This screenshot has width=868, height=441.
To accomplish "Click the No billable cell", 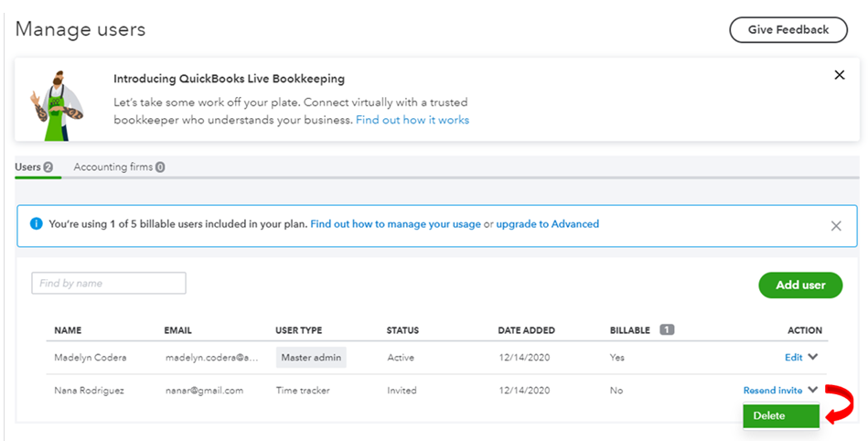I will [x=616, y=391].
